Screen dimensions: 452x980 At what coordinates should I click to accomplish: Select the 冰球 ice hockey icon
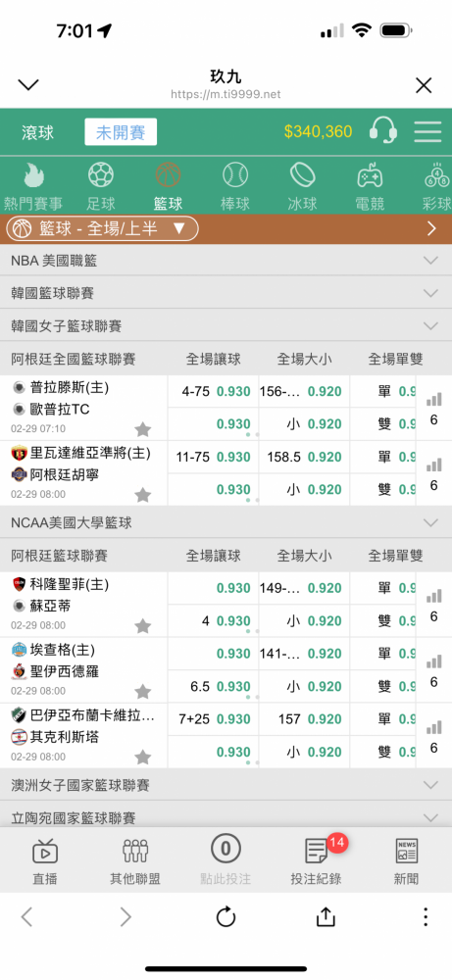[303, 175]
